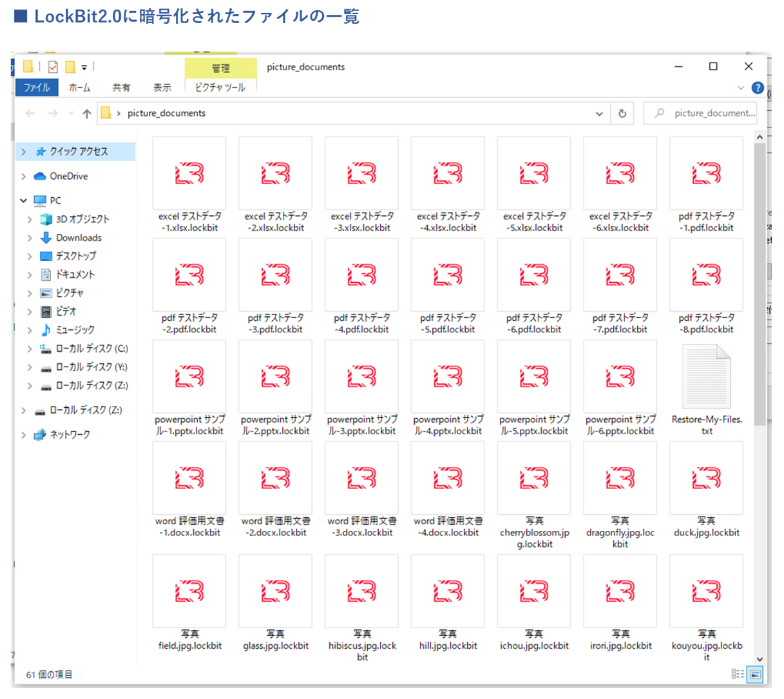Open the ファイル menu tab
This screenshot has height=699, width=784.
coord(36,88)
